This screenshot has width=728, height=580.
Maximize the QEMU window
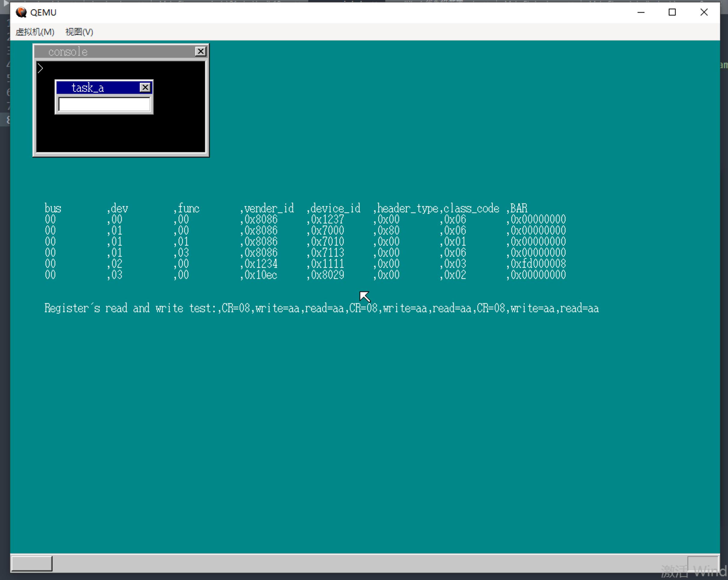coord(672,13)
